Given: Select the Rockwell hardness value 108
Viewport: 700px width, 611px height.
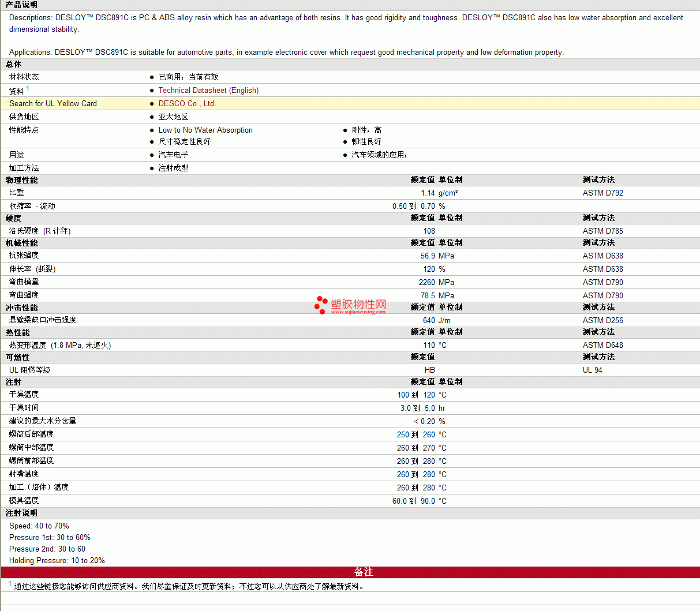Looking at the screenshot, I should point(429,231).
